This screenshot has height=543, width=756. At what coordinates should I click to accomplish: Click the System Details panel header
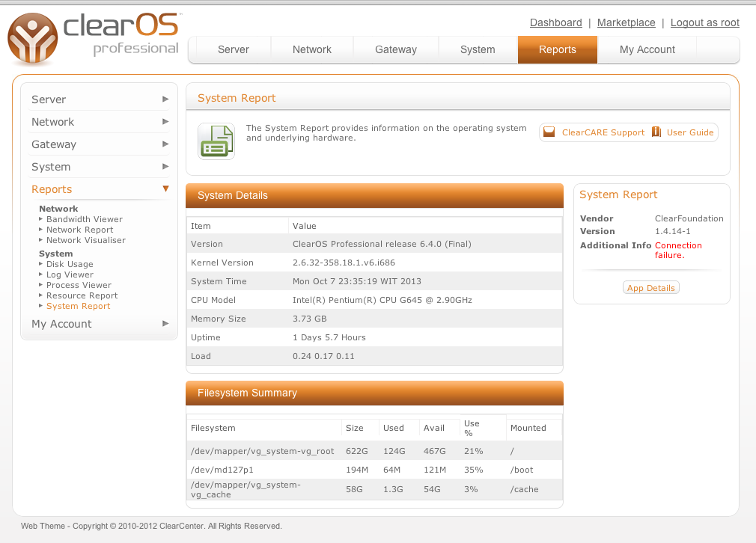pyautogui.click(x=374, y=196)
